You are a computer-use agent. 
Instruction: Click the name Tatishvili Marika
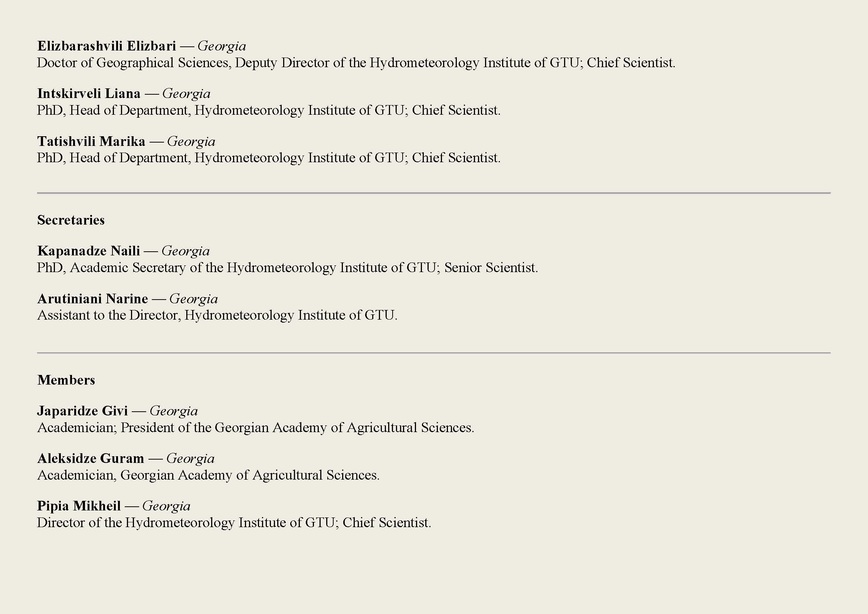91,141
